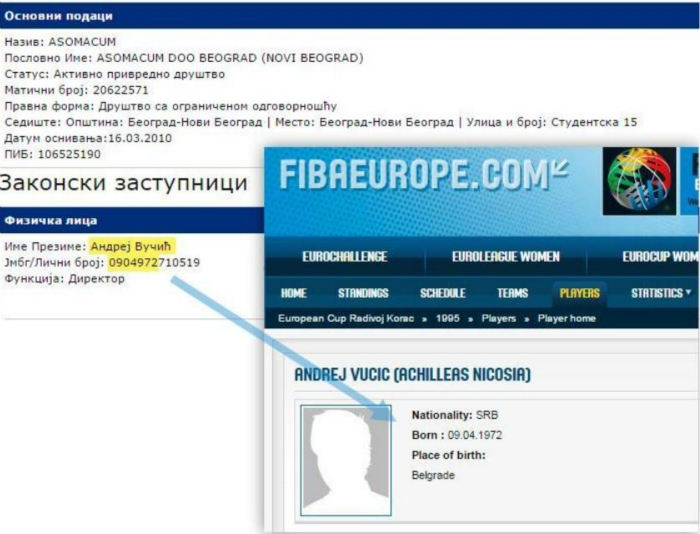
Task: Open the Standings menu item
Action: [x=363, y=293]
